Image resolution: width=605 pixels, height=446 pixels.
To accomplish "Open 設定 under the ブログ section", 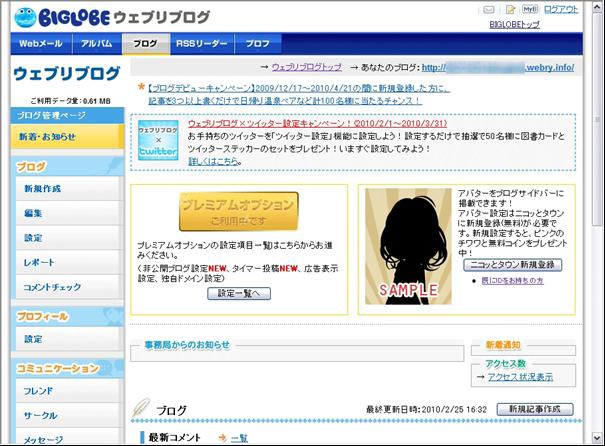I will coord(69,238).
